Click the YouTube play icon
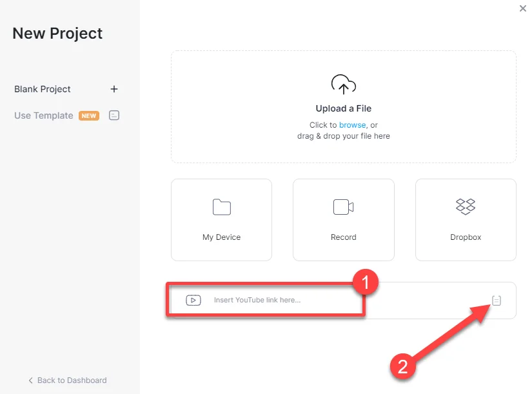The width and height of the screenshot is (532, 394). coord(193,300)
